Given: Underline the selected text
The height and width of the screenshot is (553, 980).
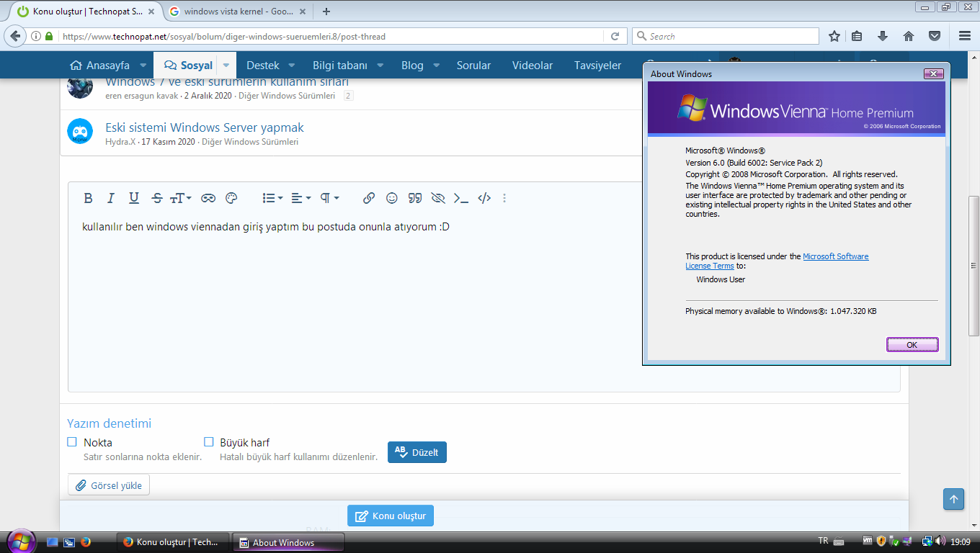Looking at the screenshot, I should (x=133, y=198).
